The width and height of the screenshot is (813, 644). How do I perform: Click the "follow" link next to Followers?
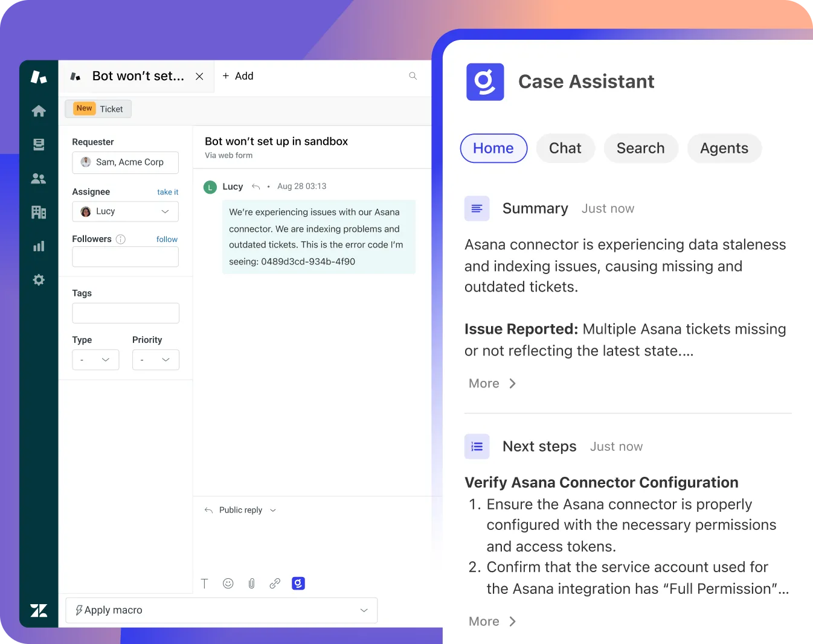pyautogui.click(x=167, y=239)
